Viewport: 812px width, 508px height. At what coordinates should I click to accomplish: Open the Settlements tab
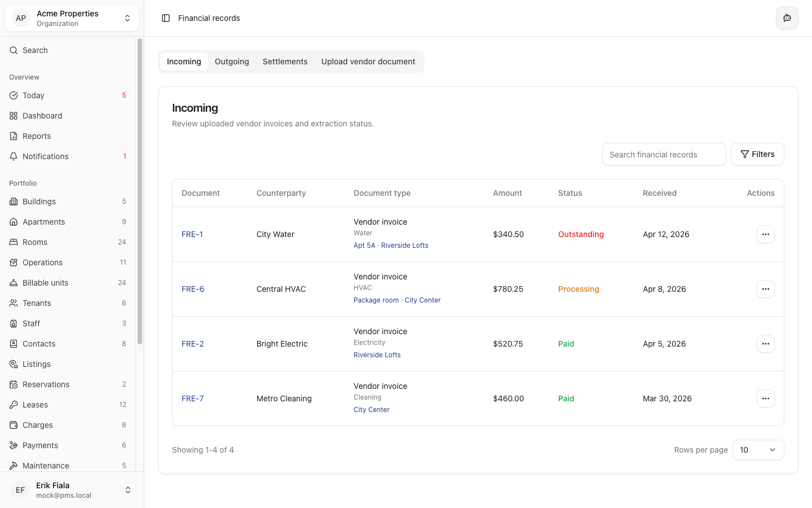285,62
